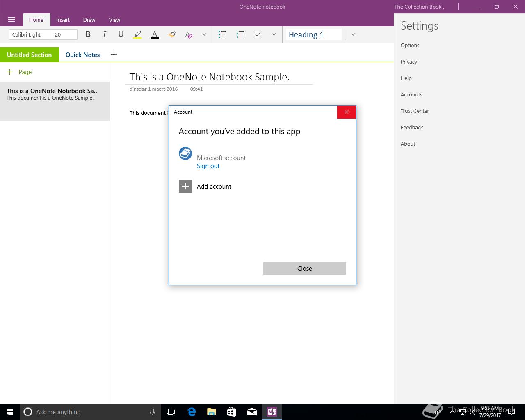Add a new section with plus icon
The height and width of the screenshot is (420, 525).
[x=114, y=54]
